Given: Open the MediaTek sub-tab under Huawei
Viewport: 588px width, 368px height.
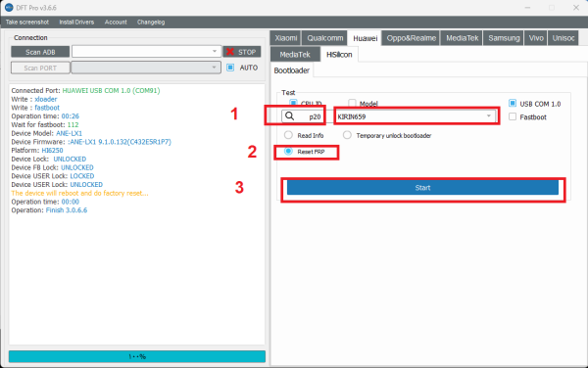Looking at the screenshot, I should (295, 55).
